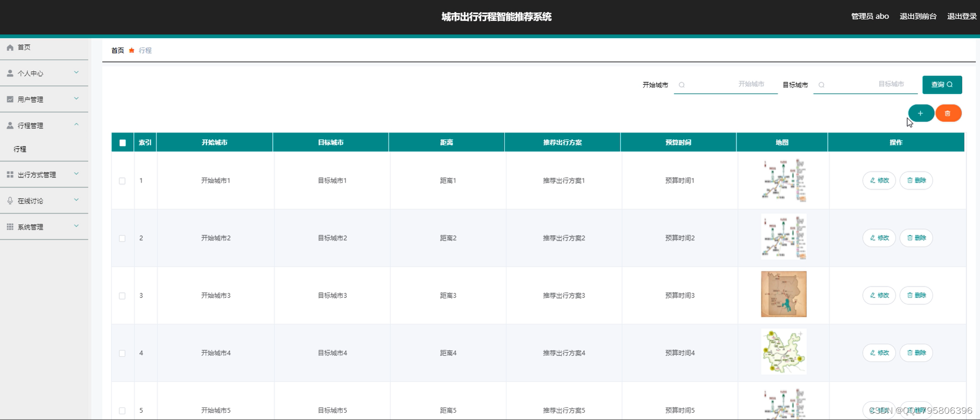The image size is (980, 420).
Task: Click the search icon in 开始城市 field
Action: tap(682, 85)
